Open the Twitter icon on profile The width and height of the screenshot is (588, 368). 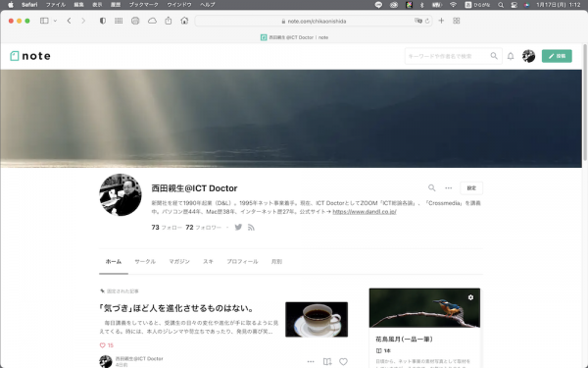(x=238, y=228)
